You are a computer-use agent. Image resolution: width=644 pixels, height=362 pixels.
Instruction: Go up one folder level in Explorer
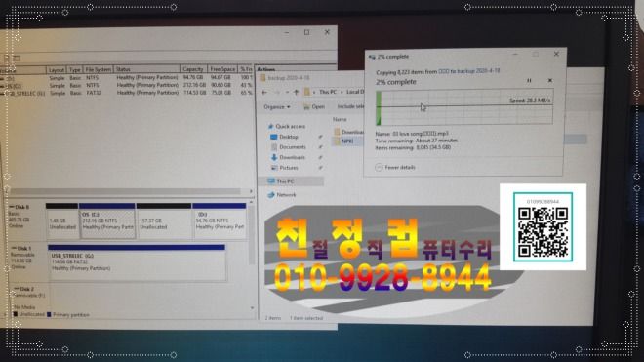click(296, 92)
